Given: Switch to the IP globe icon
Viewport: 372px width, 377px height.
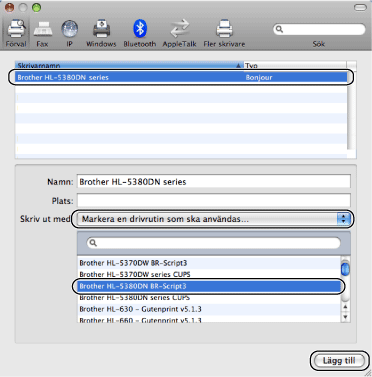Looking at the screenshot, I should (69, 33).
